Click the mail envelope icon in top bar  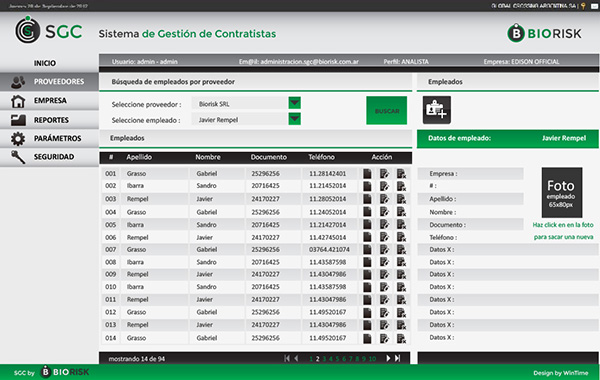pyautogui.click(x=594, y=6)
